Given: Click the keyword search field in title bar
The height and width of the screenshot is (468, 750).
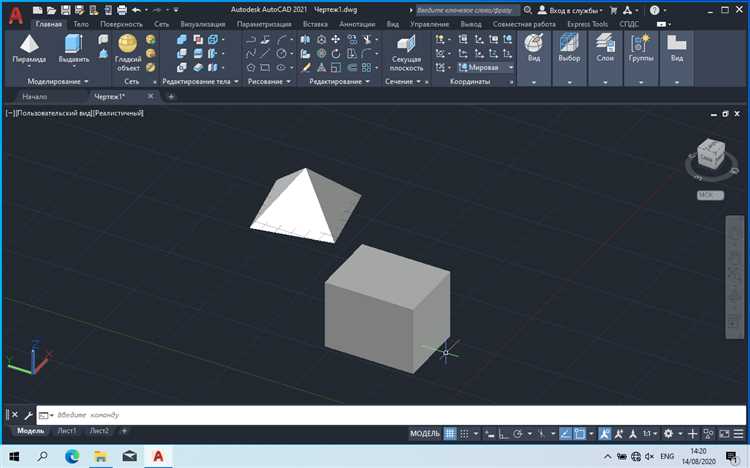Looking at the screenshot, I should [x=466, y=10].
